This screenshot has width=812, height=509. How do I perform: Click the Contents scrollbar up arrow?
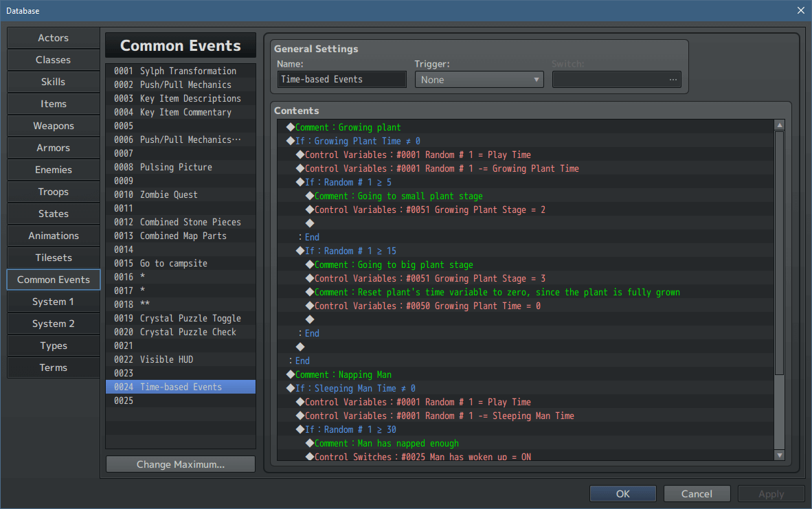780,125
